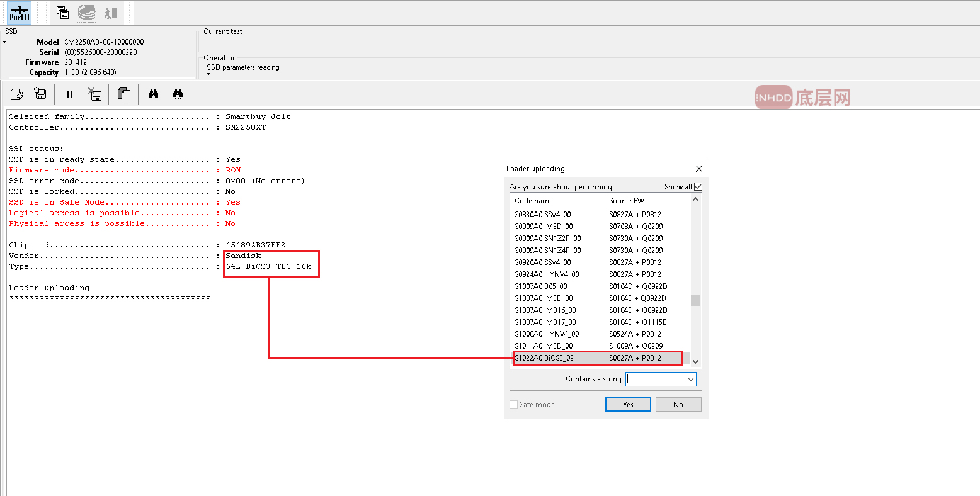Pause the log with pause icon
Viewport: 980px width, 496px height.
(x=69, y=94)
